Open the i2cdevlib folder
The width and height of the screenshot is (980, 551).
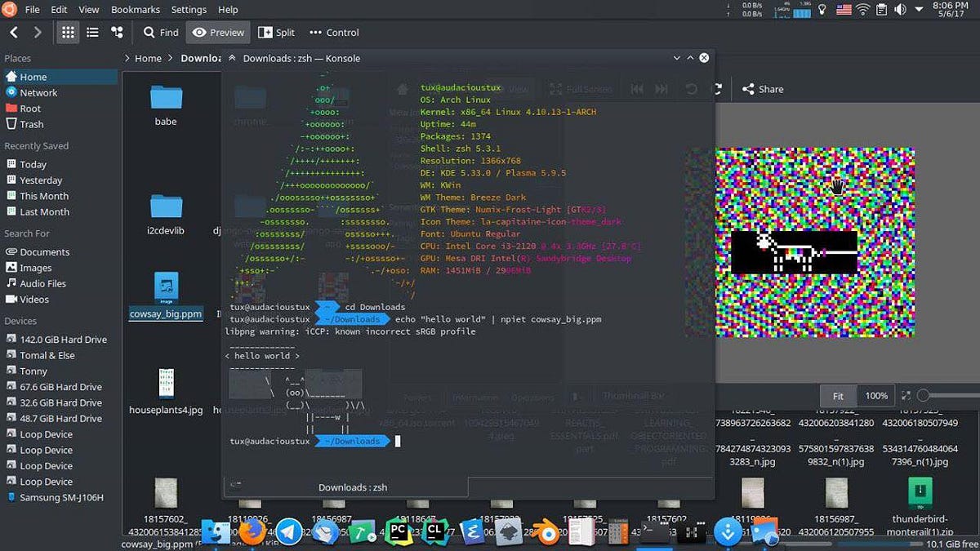point(166,207)
